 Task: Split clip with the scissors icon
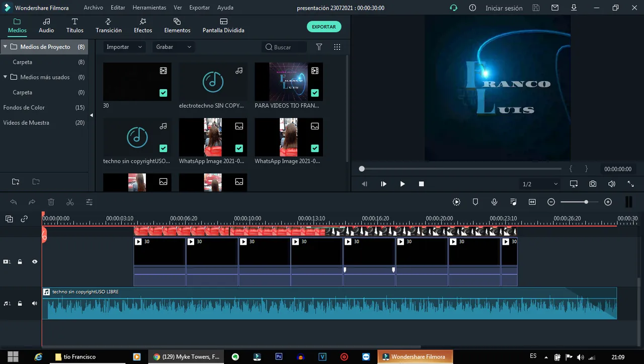[70, 202]
